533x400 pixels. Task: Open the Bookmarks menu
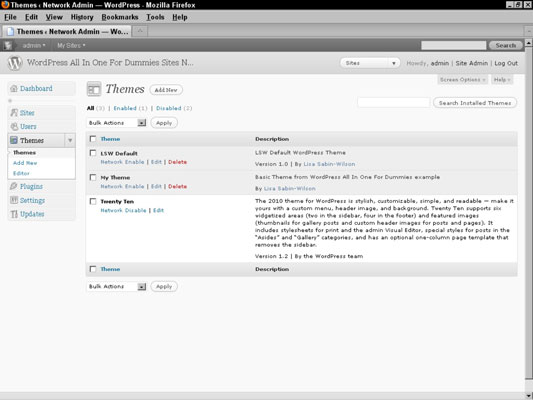click(120, 17)
